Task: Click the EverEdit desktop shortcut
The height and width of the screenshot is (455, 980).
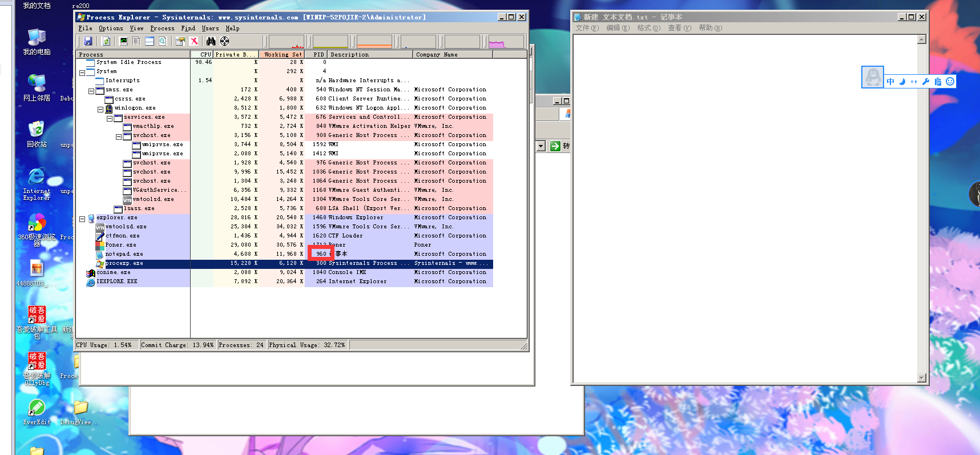Action: 37,412
